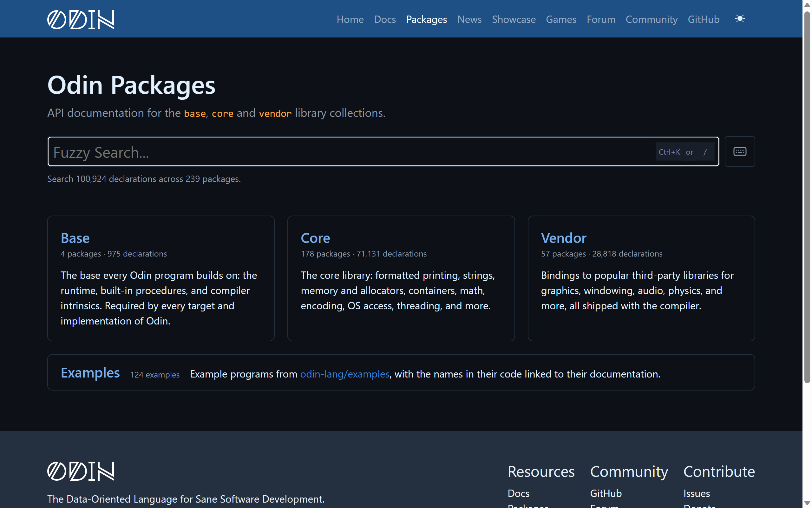The image size is (812, 508).
Task: Toggle the light/dark theme sun icon
Action: coord(740,18)
